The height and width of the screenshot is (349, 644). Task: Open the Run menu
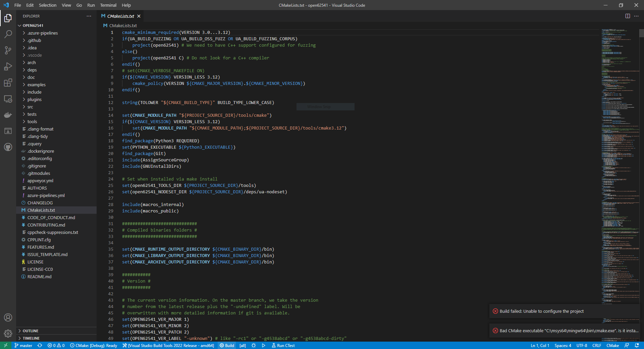(x=91, y=5)
